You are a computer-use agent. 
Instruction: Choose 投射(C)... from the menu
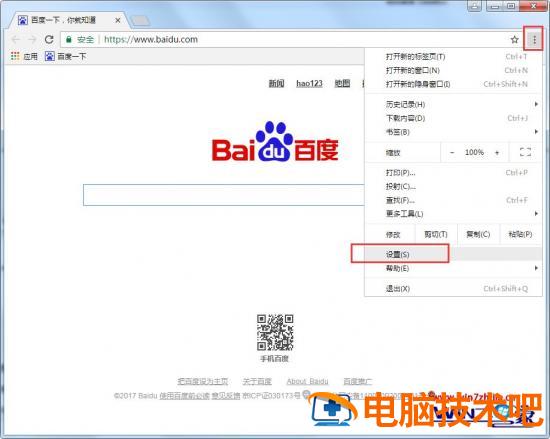pos(453,187)
